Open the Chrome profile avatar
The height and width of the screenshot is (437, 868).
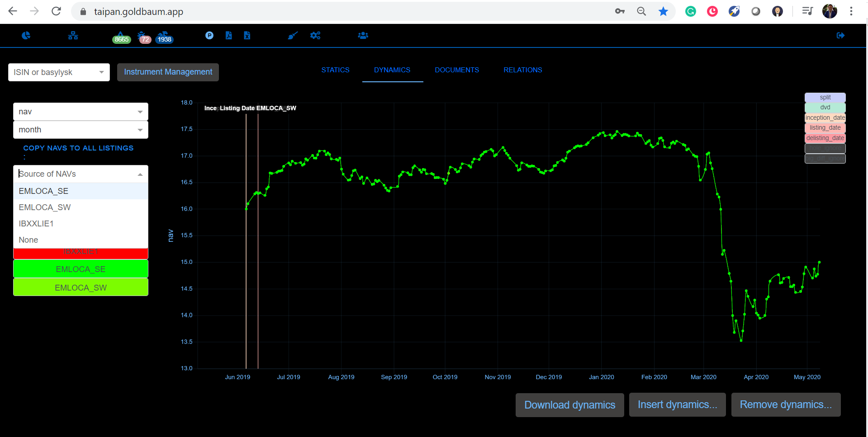pos(830,11)
